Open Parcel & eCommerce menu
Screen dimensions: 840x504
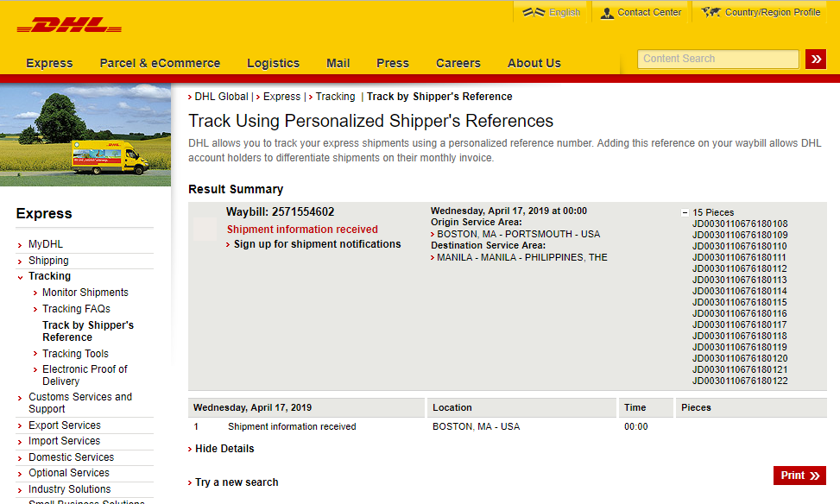(x=160, y=63)
